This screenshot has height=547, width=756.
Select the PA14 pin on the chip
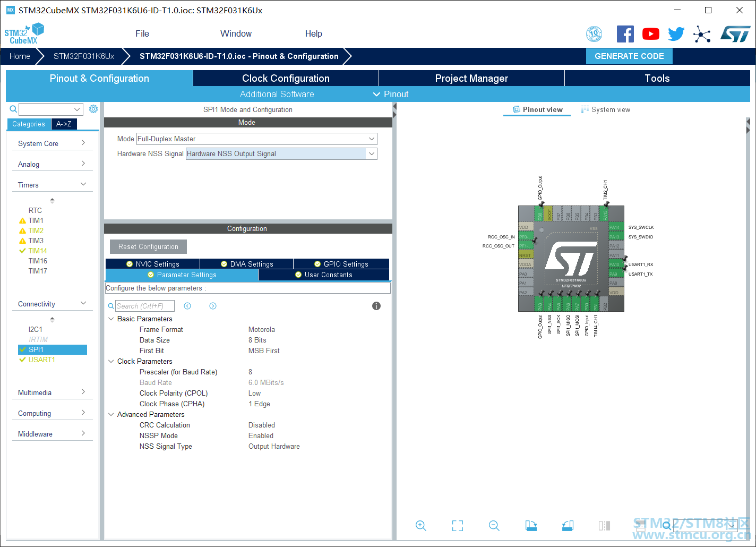[x=616, y=227]
